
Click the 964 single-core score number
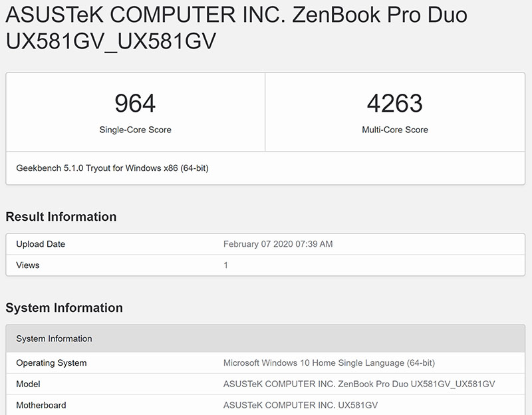pos(135,103)
